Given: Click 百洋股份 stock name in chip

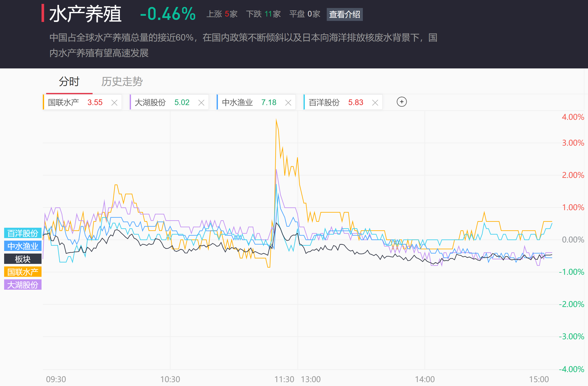Looking at the screenshot, I should tap(324, 103).
